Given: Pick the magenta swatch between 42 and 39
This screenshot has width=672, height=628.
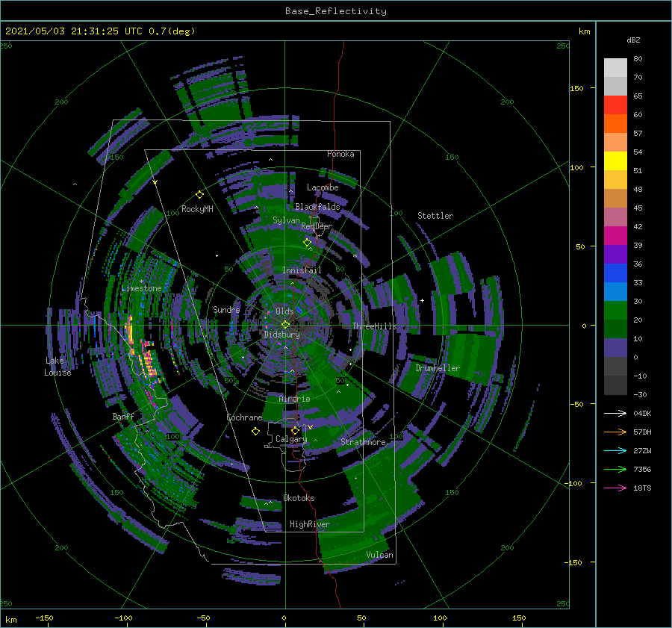Looking at the screenshot, I should click(615, 236).
